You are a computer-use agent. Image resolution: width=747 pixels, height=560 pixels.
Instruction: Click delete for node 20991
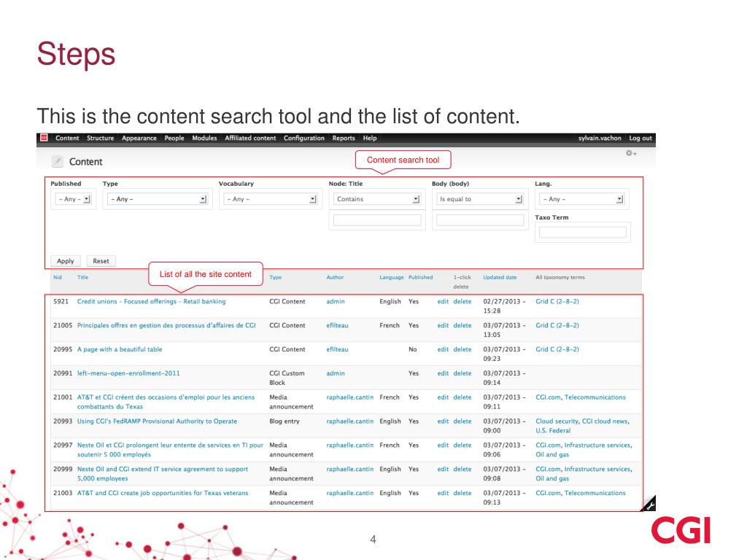(462, 373)
